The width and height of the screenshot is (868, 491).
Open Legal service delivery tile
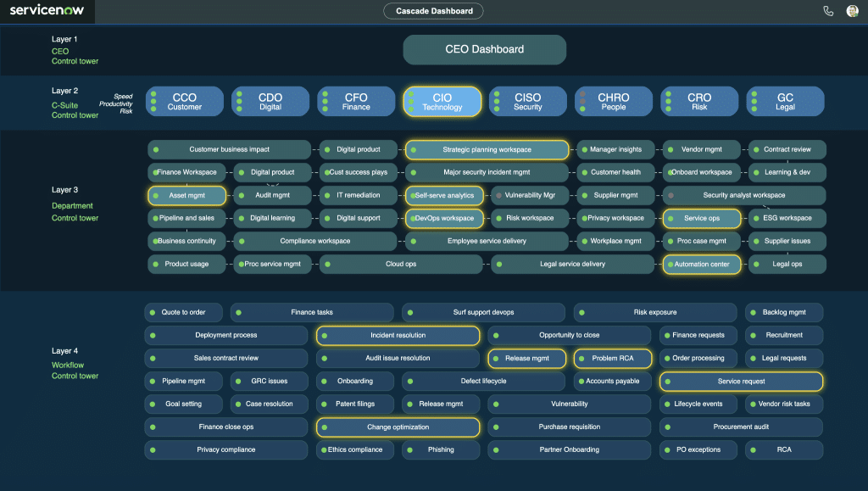point(572,264)
